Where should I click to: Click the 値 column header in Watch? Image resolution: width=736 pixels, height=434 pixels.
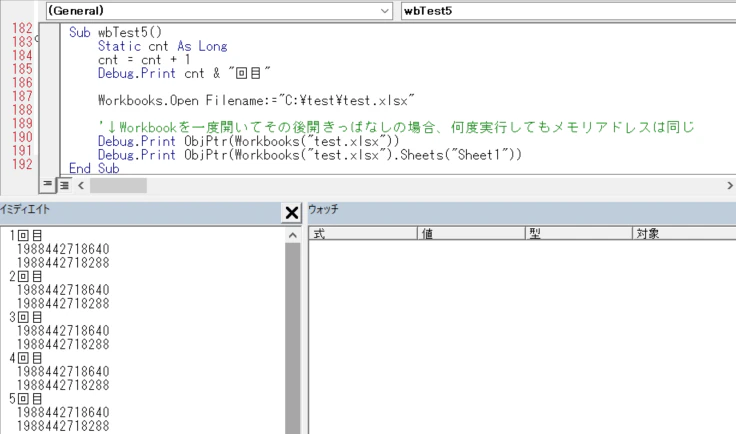click(471, 233)
